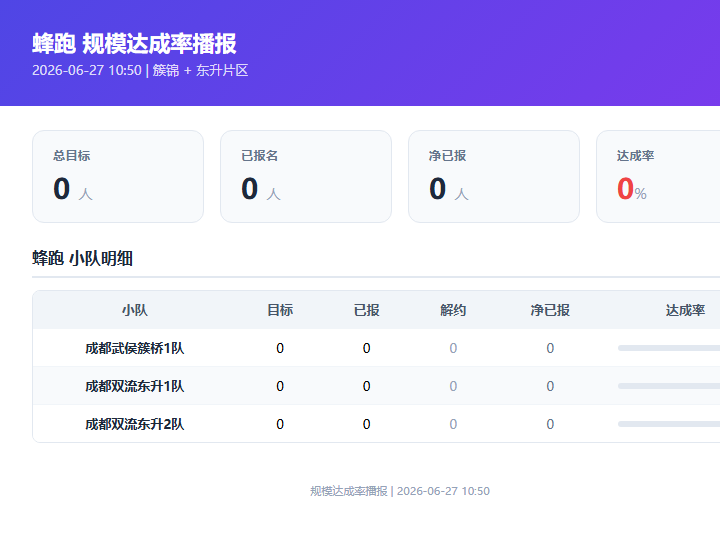Viewport: 720px width, 540px height.
Task: Click the 小队 column header
Action: tap(135, 310)
